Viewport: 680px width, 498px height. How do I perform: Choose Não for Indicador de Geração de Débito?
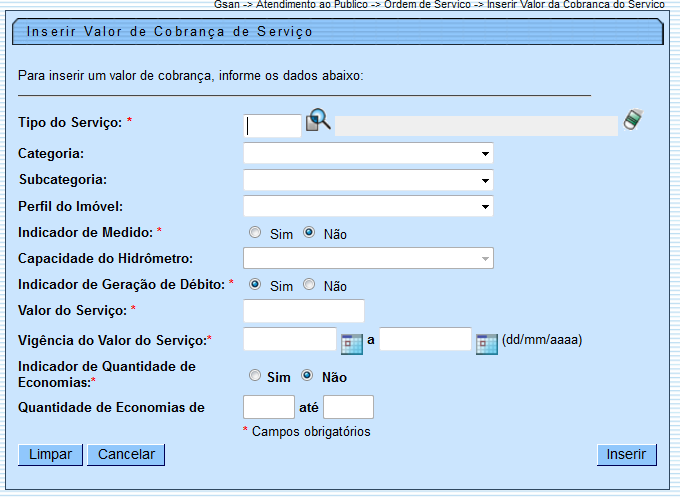(309, 285)
